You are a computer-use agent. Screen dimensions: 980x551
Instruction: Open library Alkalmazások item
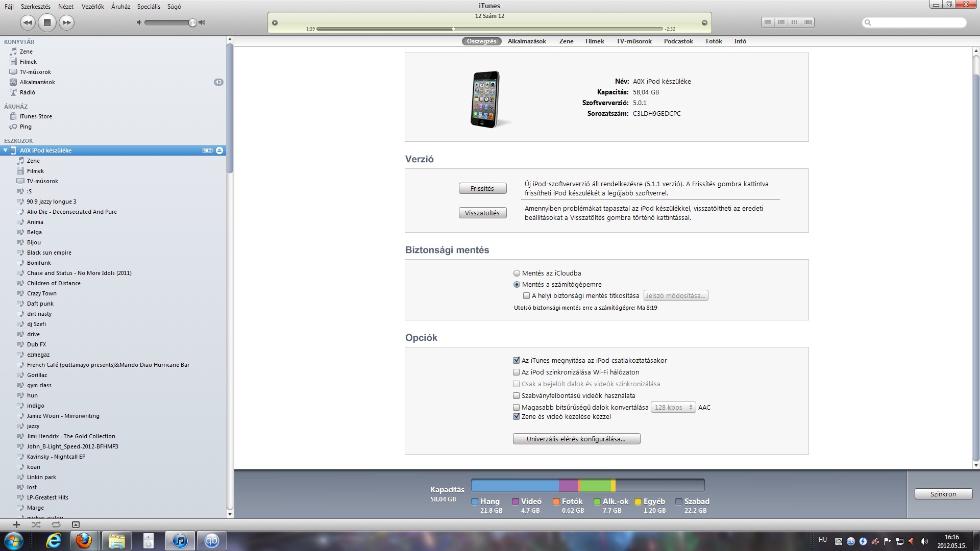point(37,82)
